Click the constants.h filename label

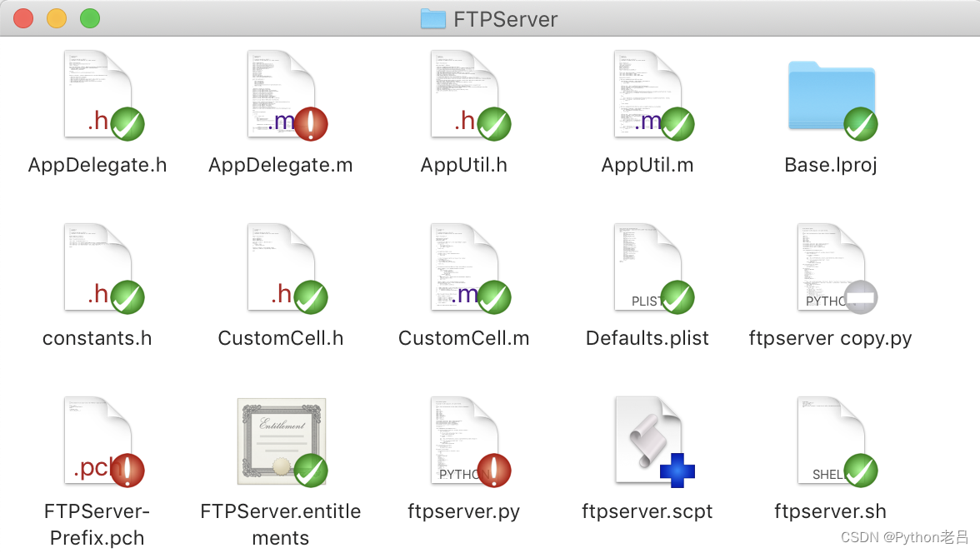[97, 338]
